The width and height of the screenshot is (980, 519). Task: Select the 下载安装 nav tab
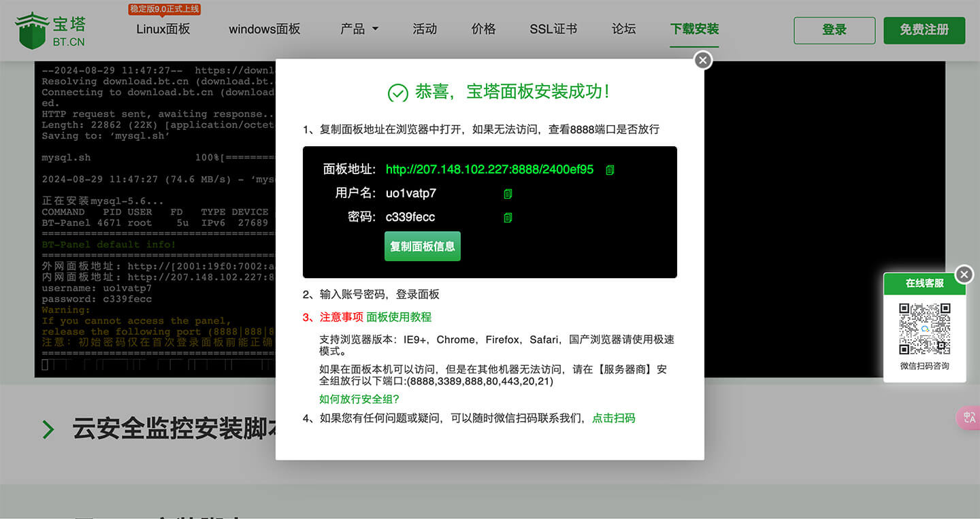pos(694,29)
